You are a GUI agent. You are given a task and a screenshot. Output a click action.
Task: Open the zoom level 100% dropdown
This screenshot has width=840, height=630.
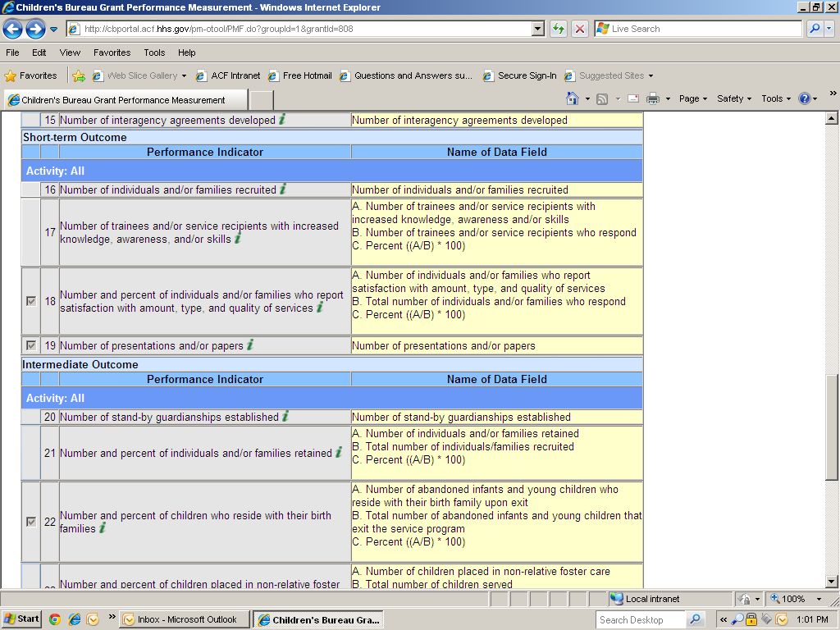(818, 599)
